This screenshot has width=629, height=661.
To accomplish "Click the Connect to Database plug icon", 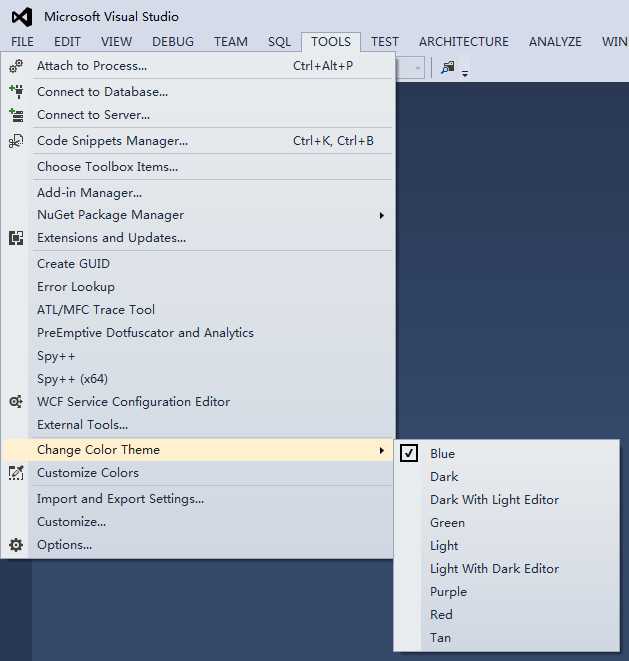I will (x=16, y=91).
